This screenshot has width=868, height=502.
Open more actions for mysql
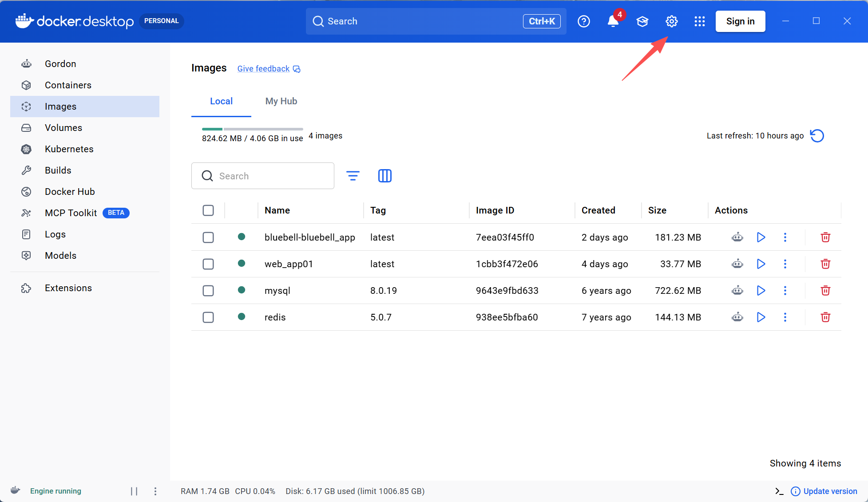pos(785,290)
